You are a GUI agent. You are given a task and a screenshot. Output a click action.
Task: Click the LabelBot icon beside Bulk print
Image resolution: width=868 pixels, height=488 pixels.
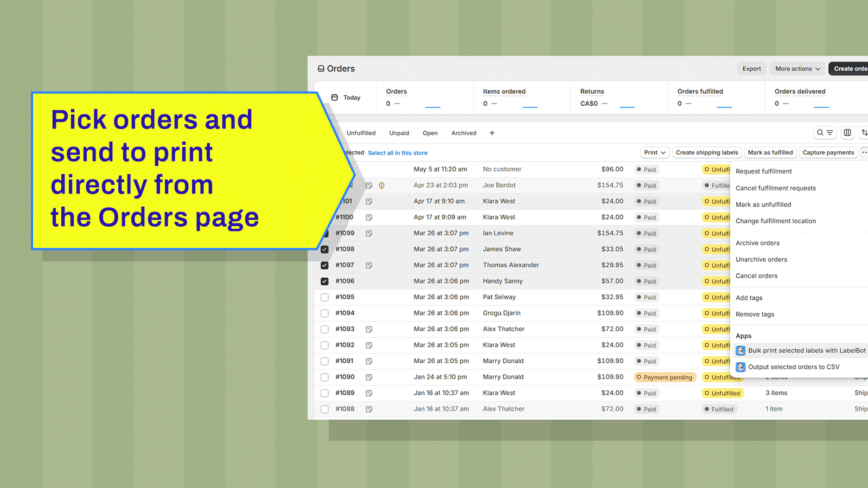741,351
